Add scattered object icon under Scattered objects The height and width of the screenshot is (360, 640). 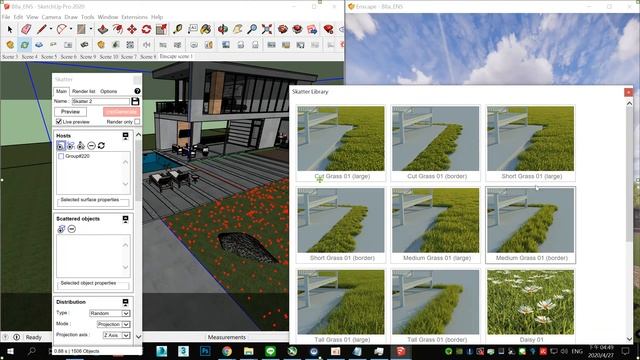tap(61, 229)
